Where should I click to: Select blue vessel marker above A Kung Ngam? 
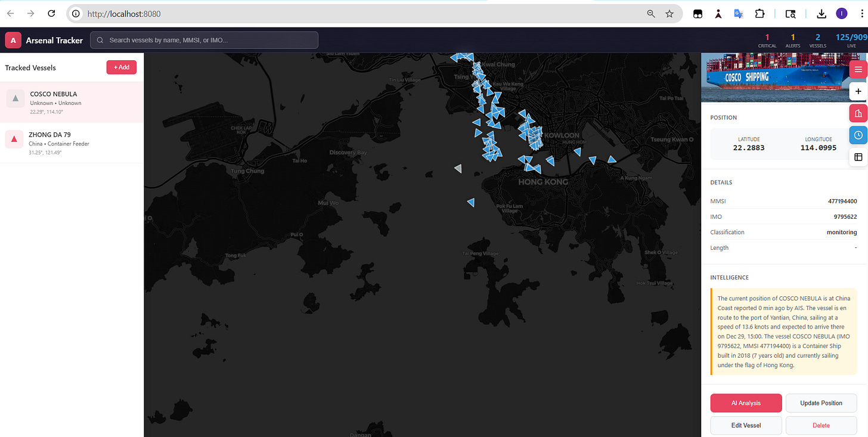pos(612,159)
